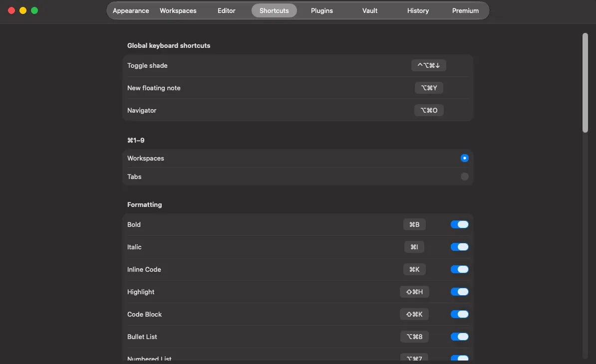Select Workspaces radio for ⌘1–9
This screenshot has height=364, width=596.
(x=465, y=158)
